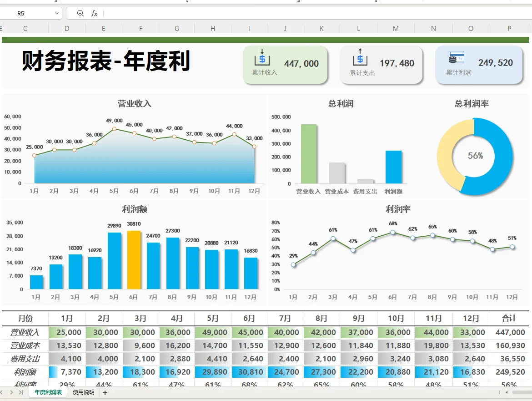The width and height of the screenshot is (532, 401).
Task: Select cell with 13,530 for 1月 cost
Action: (x=67, y=345)
